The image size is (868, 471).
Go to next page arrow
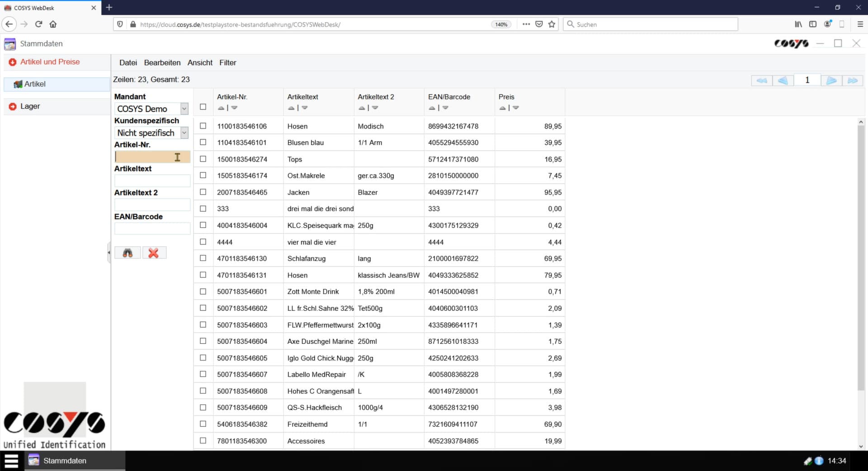(x=831, y=81)
